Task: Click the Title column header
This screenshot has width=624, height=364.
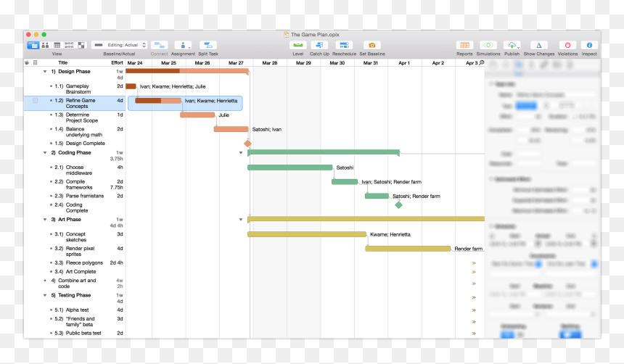Action: pyautogui.click(x=63, y=62)
